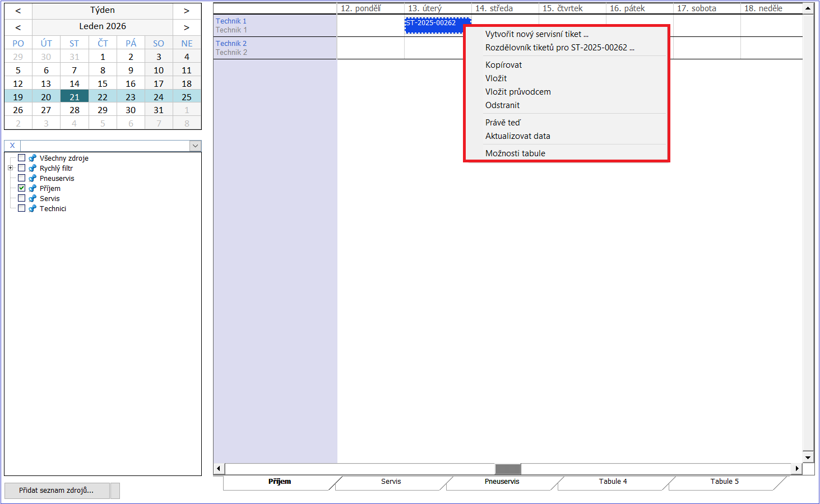Image resolution: width=820 pixels, height=504 pixels.
Task: Click the pin icon beside Všechny zdroje
Action: (33, 158)
